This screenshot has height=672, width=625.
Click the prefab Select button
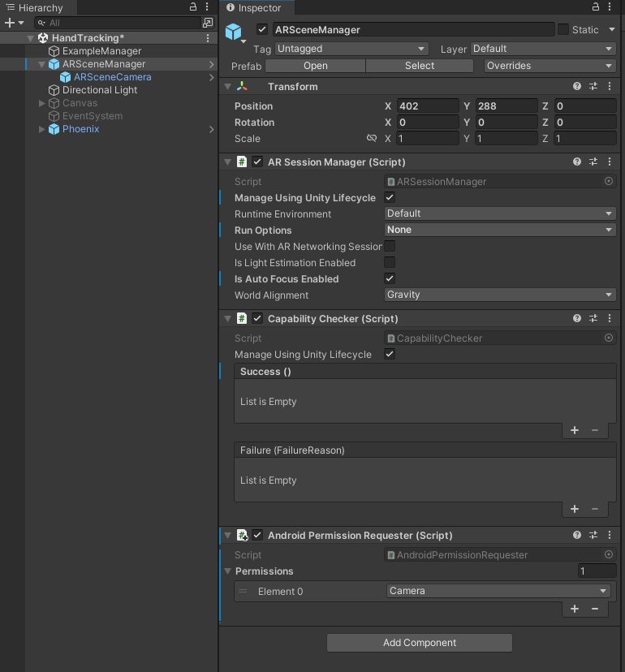click(x=420, y=66)
